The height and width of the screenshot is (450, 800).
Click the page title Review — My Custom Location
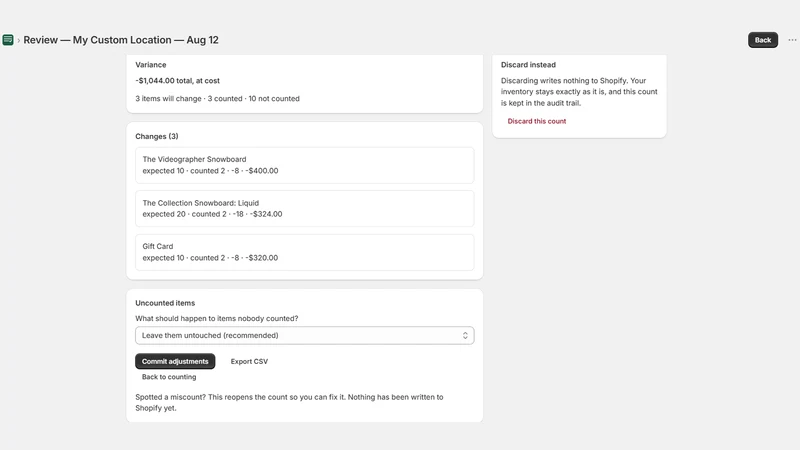coord(121,40)
